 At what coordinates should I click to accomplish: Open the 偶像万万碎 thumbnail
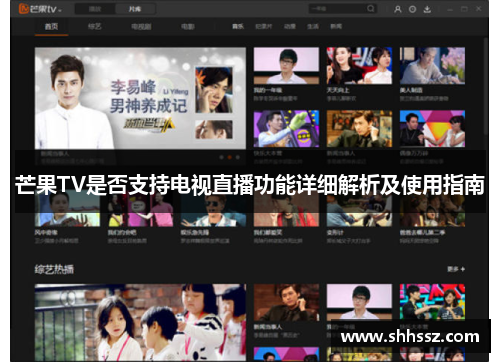tap(432, 129)
